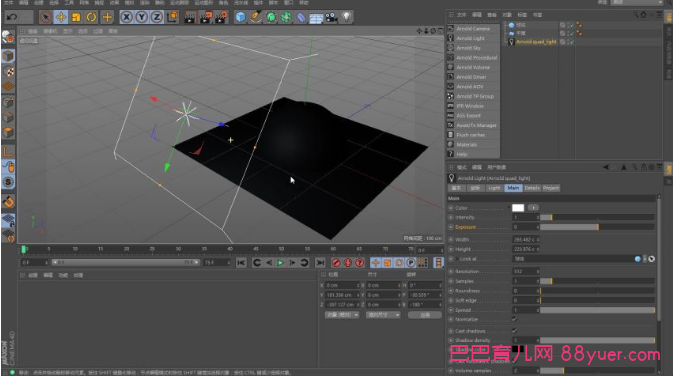Click Render to Picture Viewer icon

(205, 17)
